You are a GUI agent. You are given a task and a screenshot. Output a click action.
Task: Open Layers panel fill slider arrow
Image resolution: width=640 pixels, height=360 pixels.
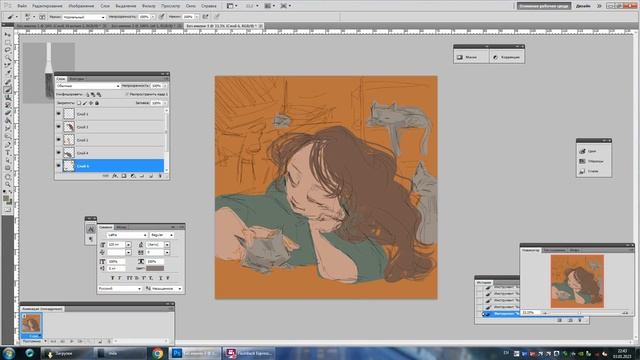coord(165,103)
